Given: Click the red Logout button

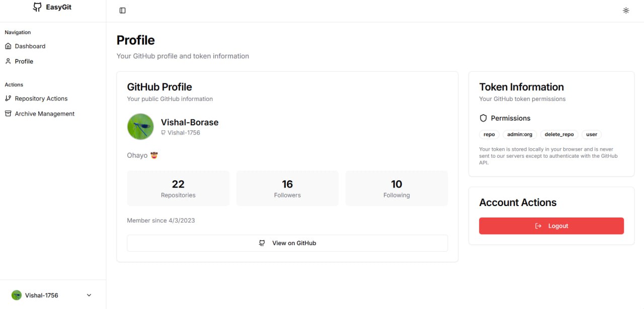Looking at the screenshot, I should pyautogui.click(x=551, y=226).
